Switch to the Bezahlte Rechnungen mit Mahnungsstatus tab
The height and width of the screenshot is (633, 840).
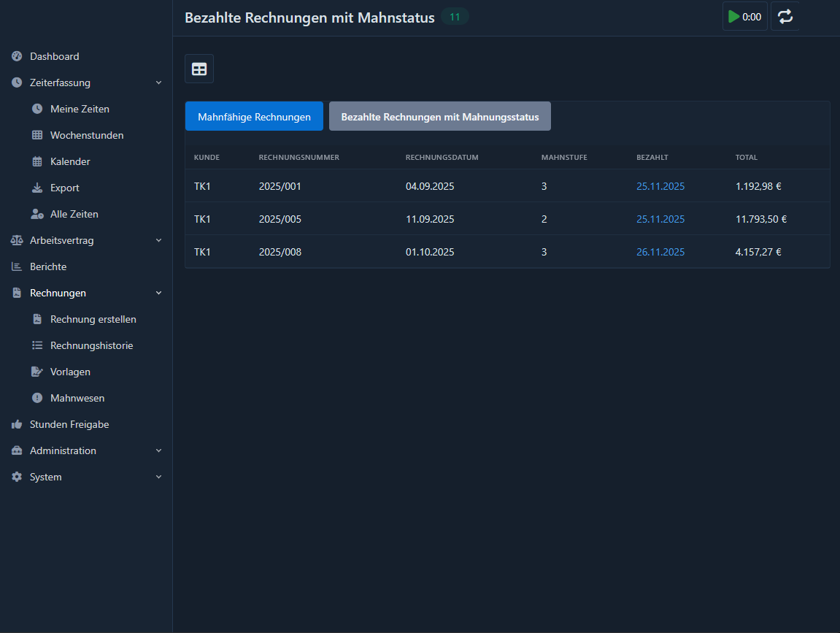(x=439, y=116)
